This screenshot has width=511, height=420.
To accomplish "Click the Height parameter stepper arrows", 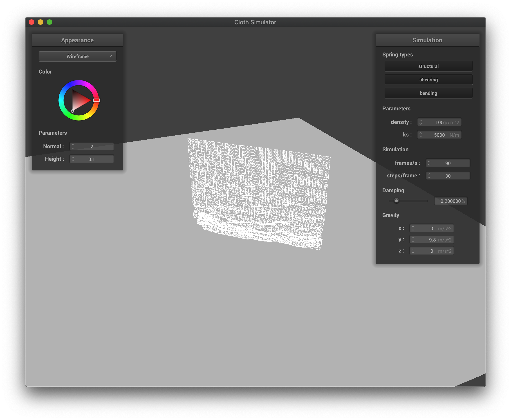I will [x=73, y=159].
